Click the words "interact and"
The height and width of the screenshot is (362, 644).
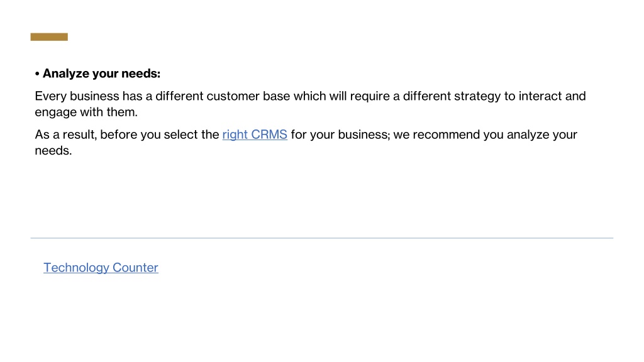[x=552, y=96]
